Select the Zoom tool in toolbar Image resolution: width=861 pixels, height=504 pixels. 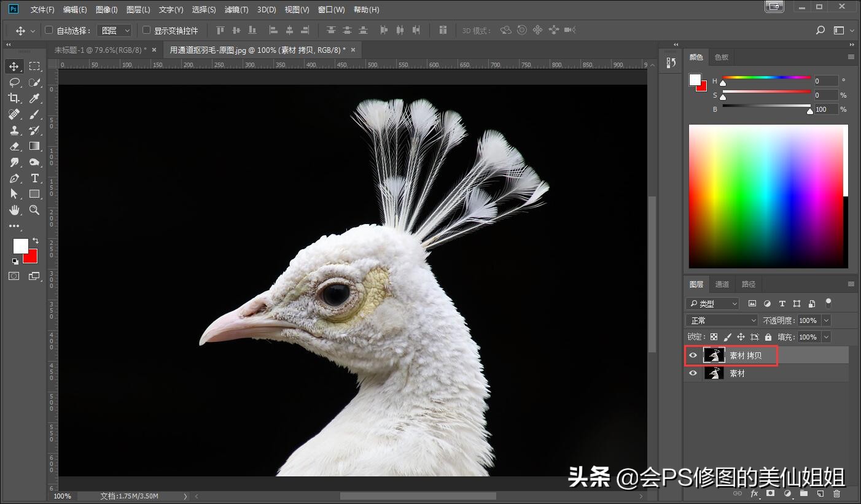(35, 210)
